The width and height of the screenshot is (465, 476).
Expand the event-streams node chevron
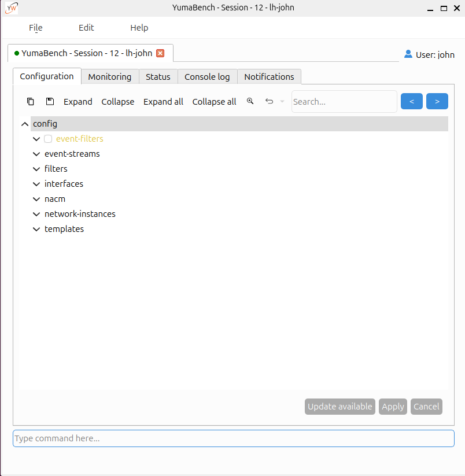(x=36, y=154)
